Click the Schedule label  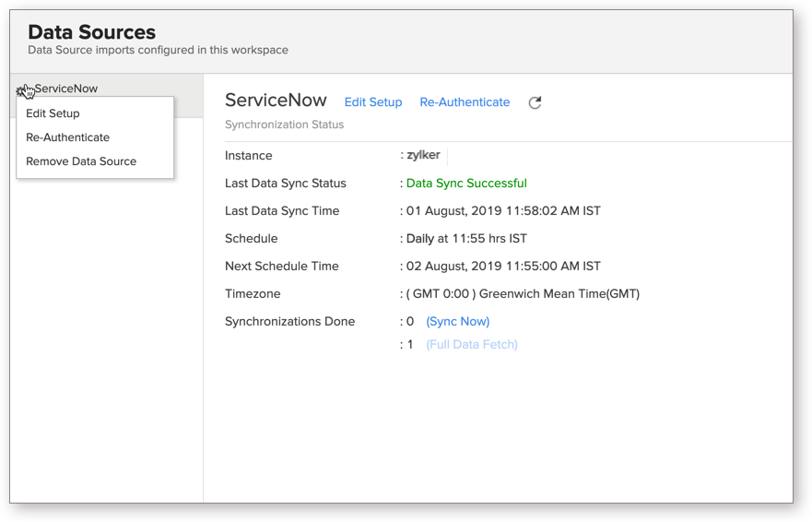click(252, 239)
